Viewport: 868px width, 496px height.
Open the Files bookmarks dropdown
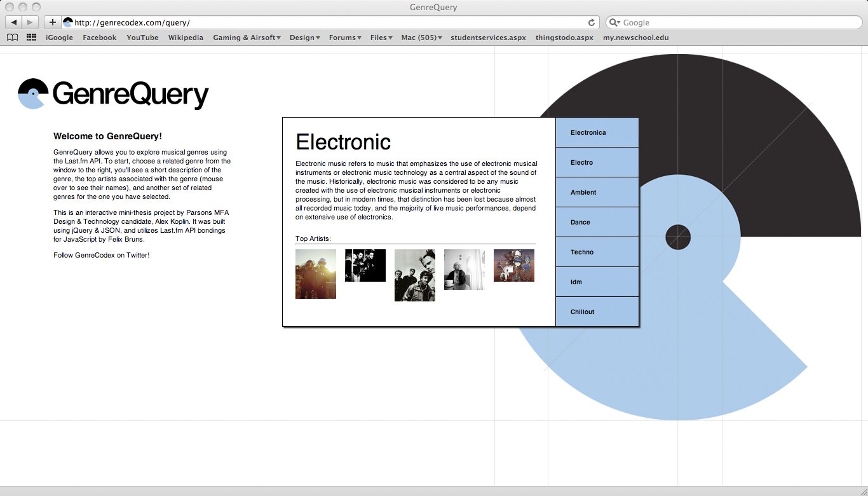pos(381,38)
